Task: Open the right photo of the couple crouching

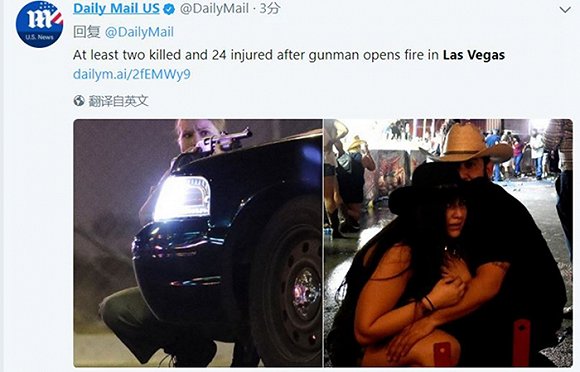Action: (448, 243)
